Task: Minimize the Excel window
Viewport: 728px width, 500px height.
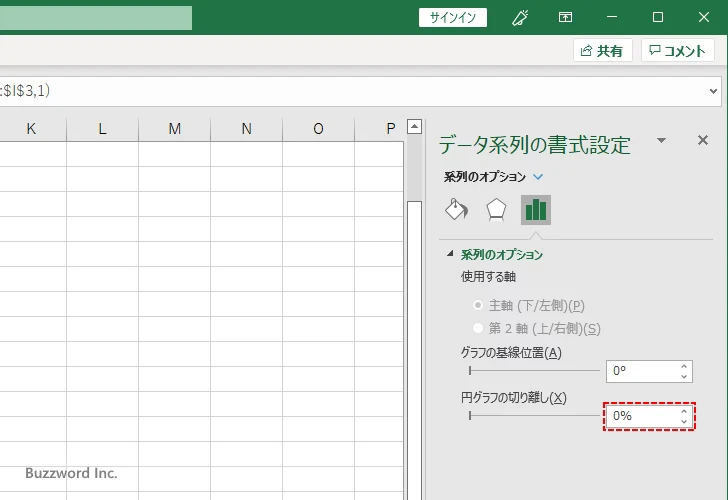Action: tap(612, 17)
